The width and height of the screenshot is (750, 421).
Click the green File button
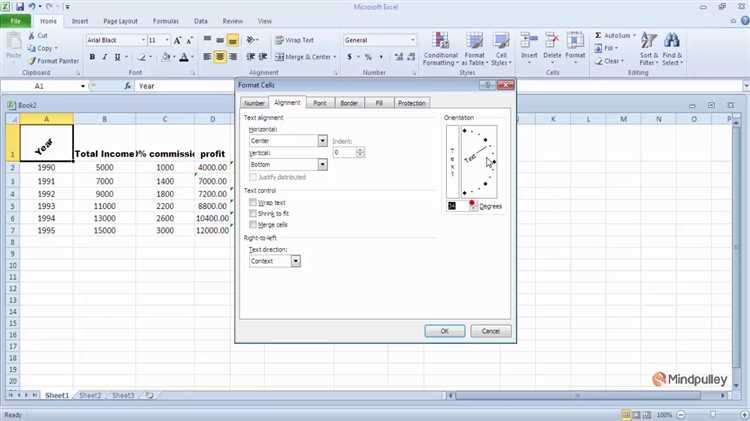pos(16,21)
